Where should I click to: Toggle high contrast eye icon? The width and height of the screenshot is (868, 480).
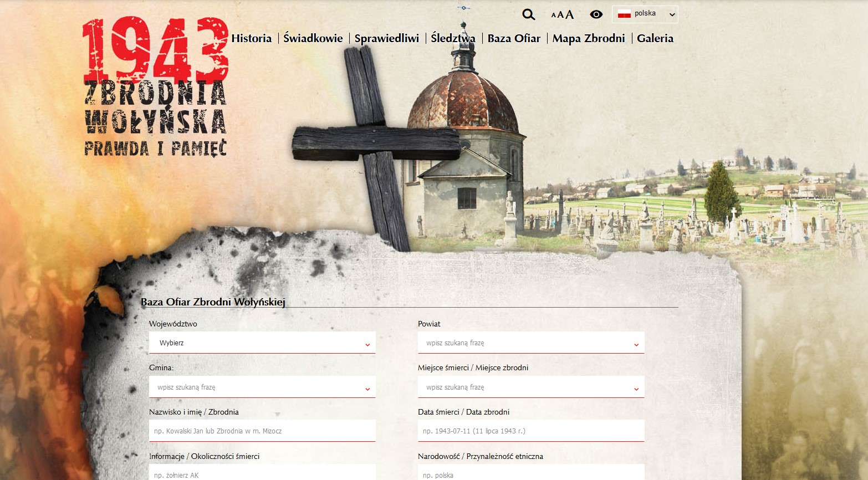tap(596, 15)
